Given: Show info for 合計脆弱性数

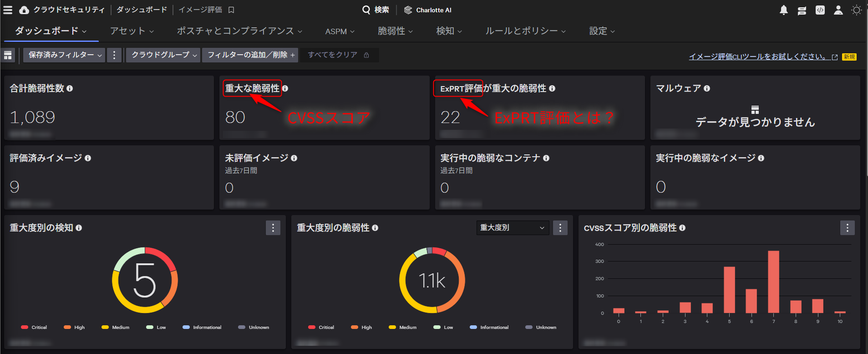Looking at the screenshot, I should coord(70,88).
